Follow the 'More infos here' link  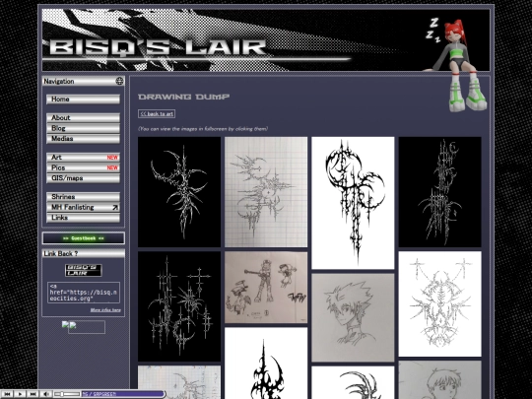(x=105, y=310)
